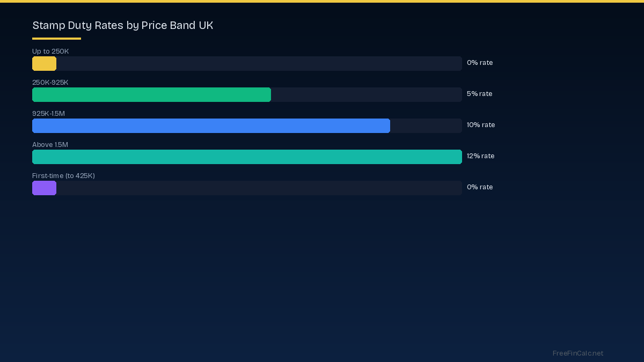Viewport: 644px width, 362px height.
Task: Click the teal Above 1.5M bar fill
Action: 247,157
